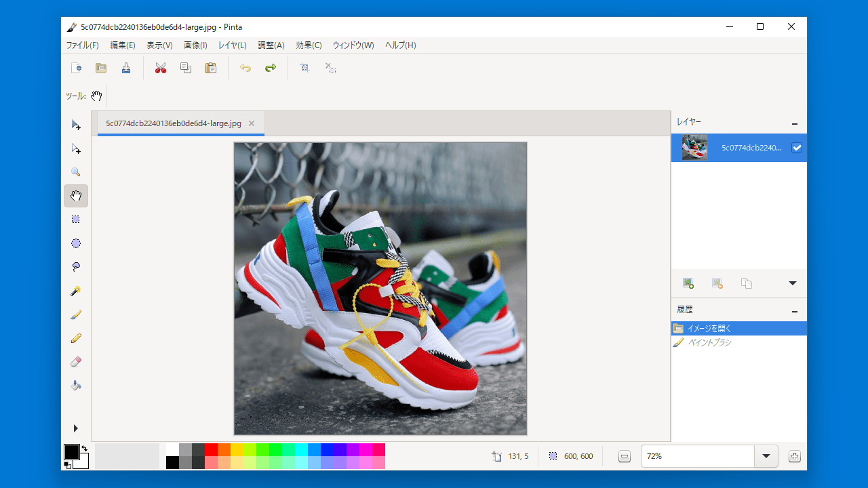This screenshot has width=868, height=488.
Task: Click the Deselect all toolbar icon
Action: click(330, 68)
